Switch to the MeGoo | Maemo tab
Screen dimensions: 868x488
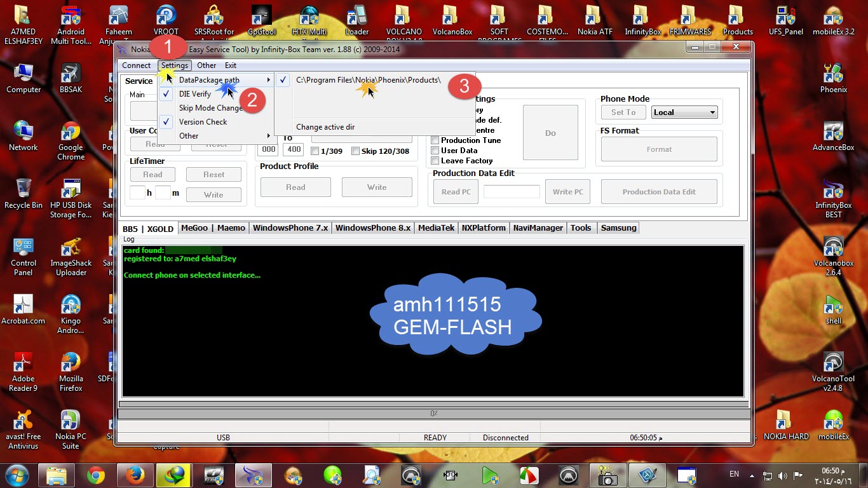pyautogui.click(x=213, y=228)
